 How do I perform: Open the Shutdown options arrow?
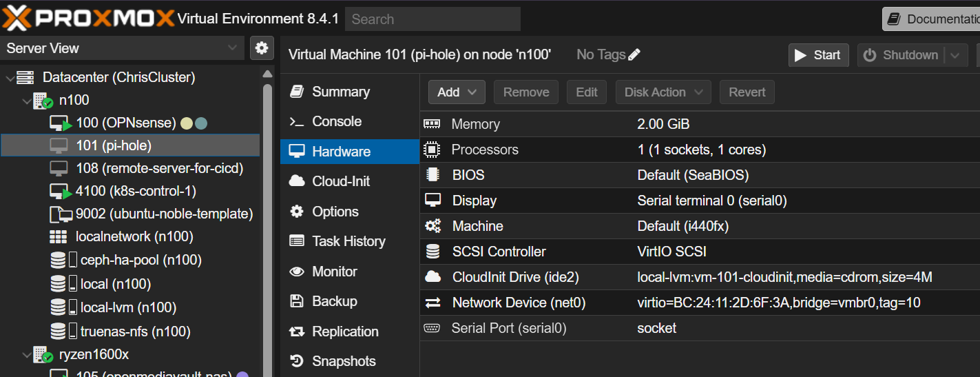(955, 55)
